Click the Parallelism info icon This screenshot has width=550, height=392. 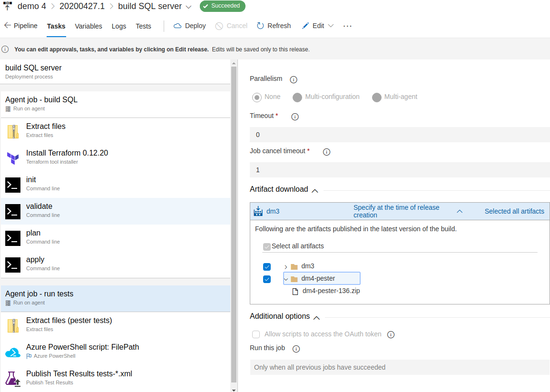(294, 79)
